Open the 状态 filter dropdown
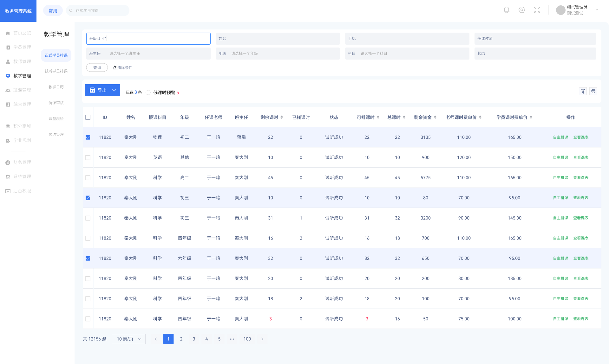The image size is (609, 364). click(x=535, y=53)
